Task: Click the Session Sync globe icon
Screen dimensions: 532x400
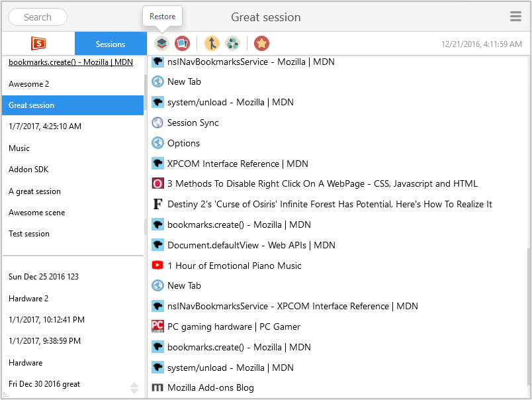Action: point(157,123)
